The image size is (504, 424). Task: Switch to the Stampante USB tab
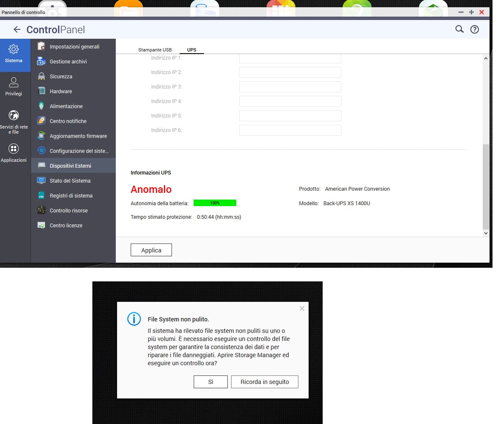[155, 50]
